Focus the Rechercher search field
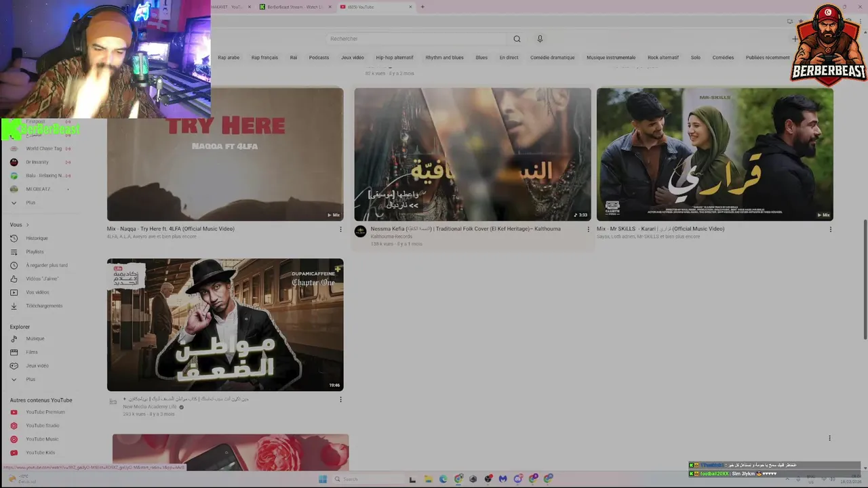868x488 pixels. click(x=416, y=39)
